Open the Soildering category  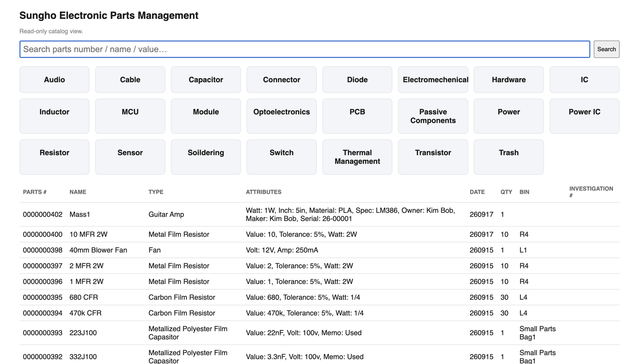pyautogui.click(x=206, y=157)
